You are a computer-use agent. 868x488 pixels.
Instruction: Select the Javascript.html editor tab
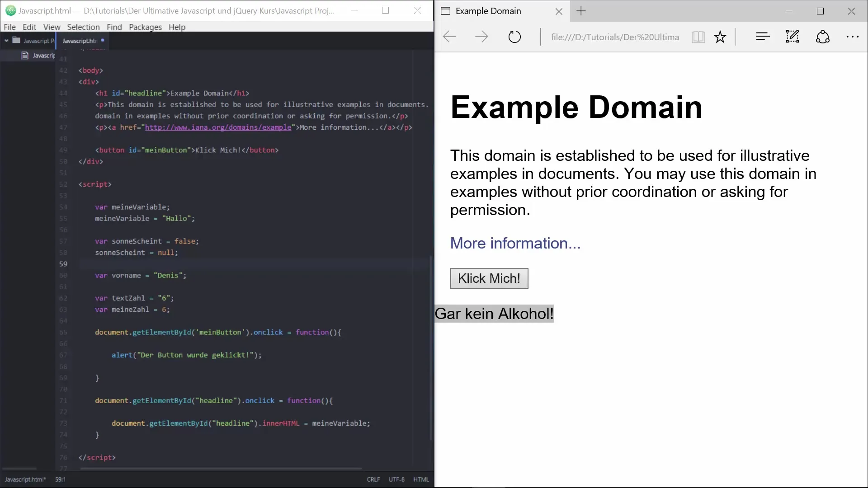pyautogui.click(x=82, y=41)
